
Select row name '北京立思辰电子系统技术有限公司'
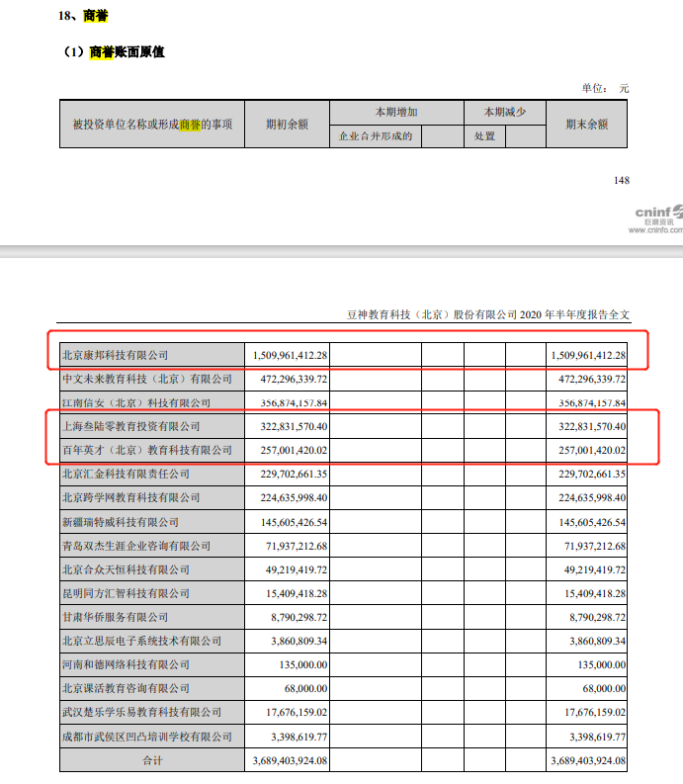141,641
